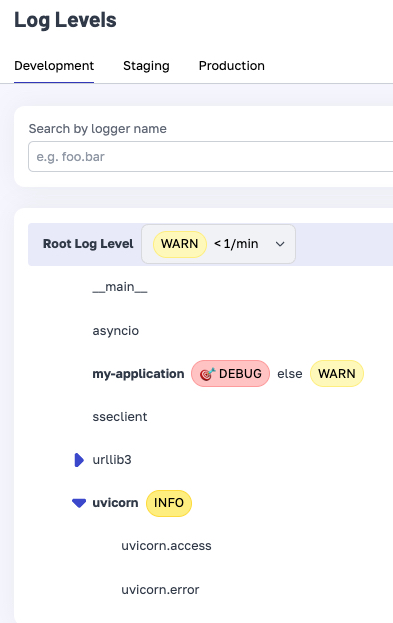Select the sseclient logger row

(120, 417)
